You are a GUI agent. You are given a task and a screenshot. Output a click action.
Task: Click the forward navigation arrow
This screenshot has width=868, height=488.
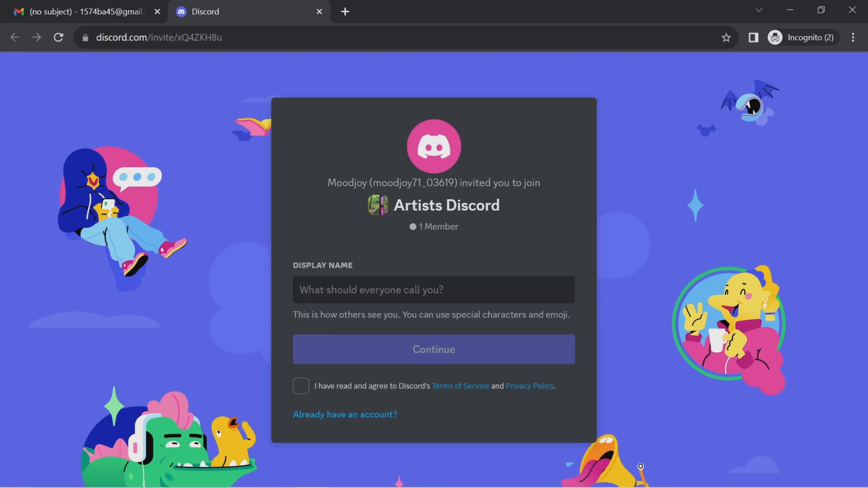point(36,37)
